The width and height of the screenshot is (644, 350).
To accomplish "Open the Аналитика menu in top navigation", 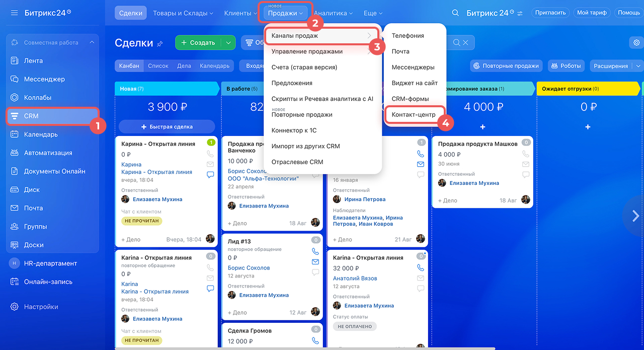I will coord(334,13).
